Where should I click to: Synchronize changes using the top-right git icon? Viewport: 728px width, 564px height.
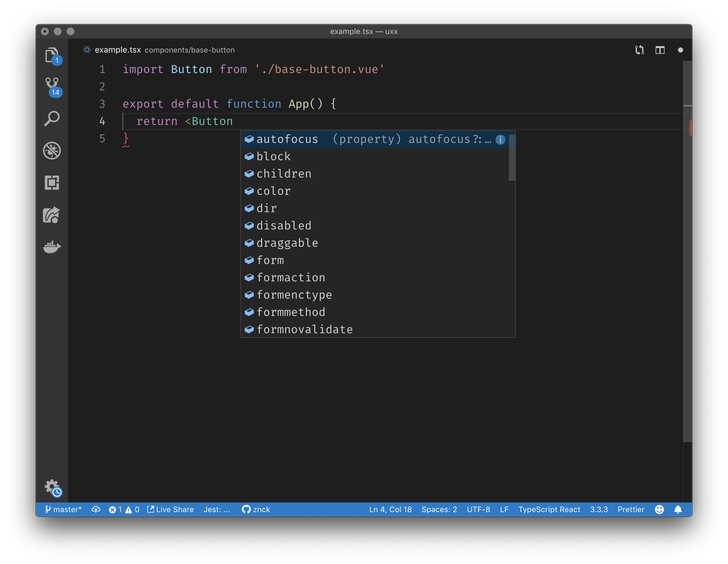(640, 50)
